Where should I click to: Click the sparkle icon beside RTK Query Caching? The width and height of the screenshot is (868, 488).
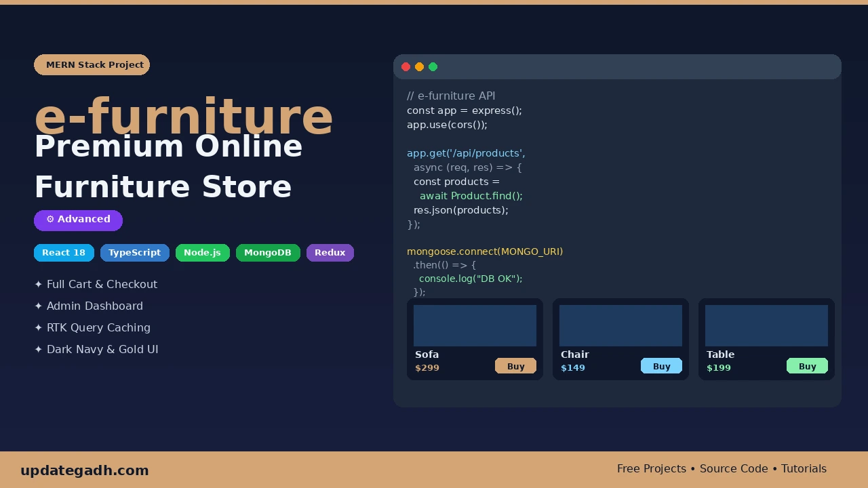coord(39,327)
